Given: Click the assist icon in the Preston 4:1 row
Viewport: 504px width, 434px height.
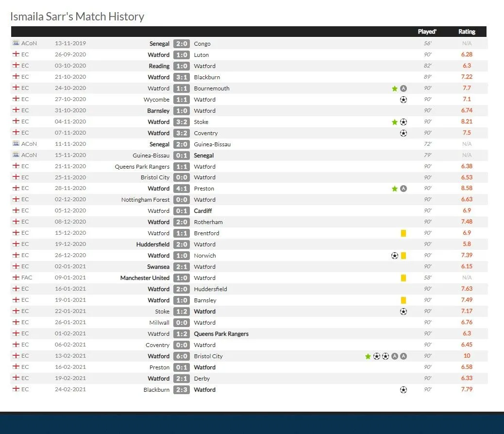Looking at the screenshot, I should (403, 189).
